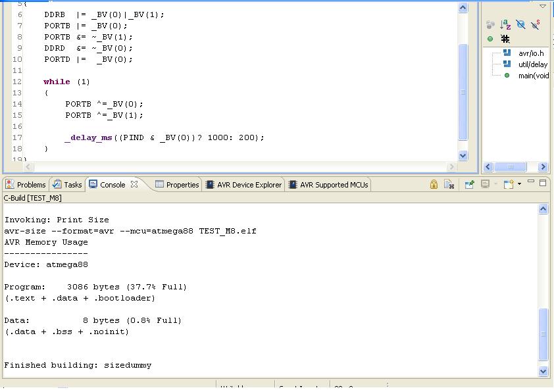Click '_delay_ms' call on line 17
The width and height of the screenshot is (554, 392).
click(88, 137)
